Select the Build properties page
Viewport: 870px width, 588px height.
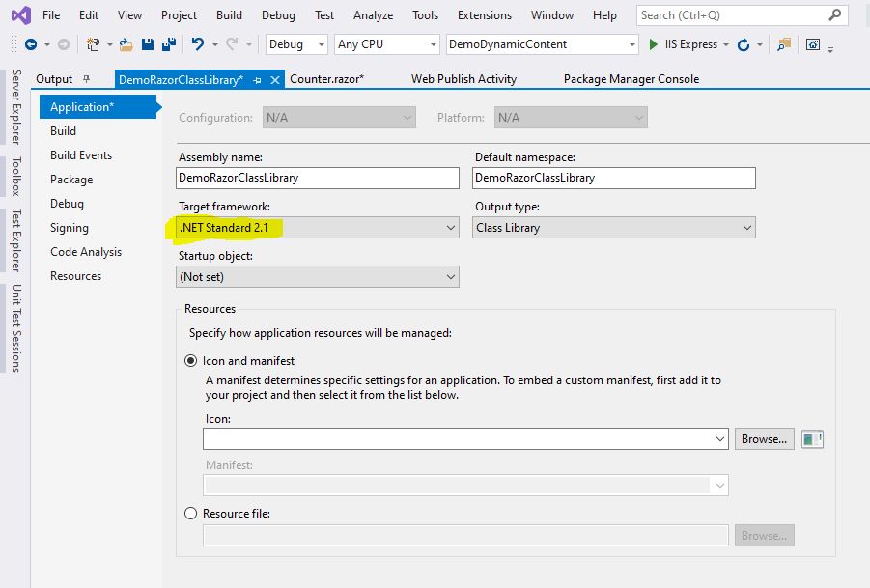pos(64,131)
